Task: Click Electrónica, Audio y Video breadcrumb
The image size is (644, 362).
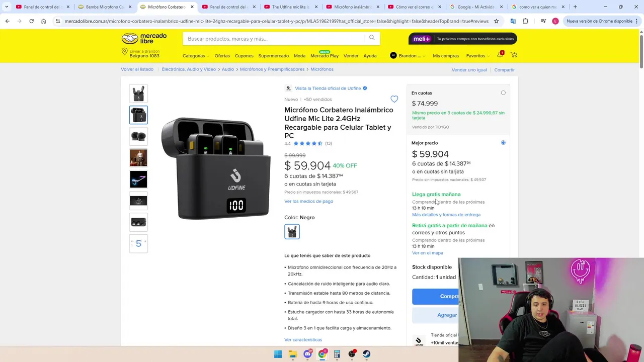Action: coord(189,69)
